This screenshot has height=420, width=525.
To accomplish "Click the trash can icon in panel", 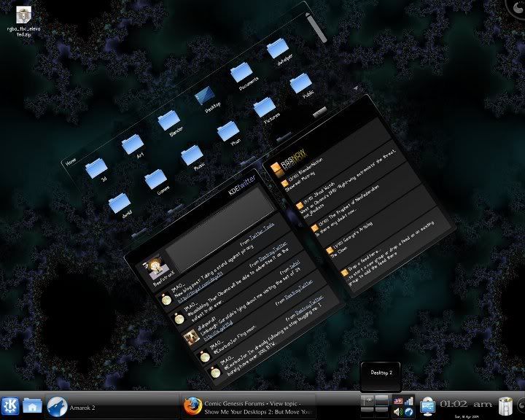I will coord(507,404).
